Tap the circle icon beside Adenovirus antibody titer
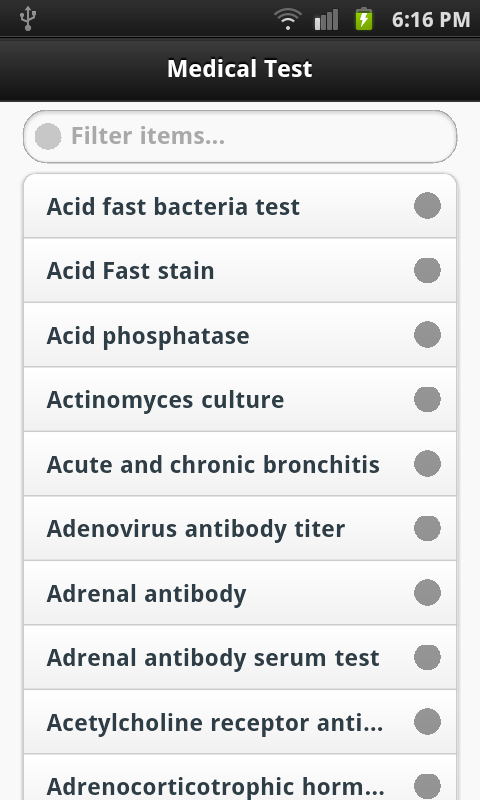This screenshot has width=480, height=800. point(427,528)
